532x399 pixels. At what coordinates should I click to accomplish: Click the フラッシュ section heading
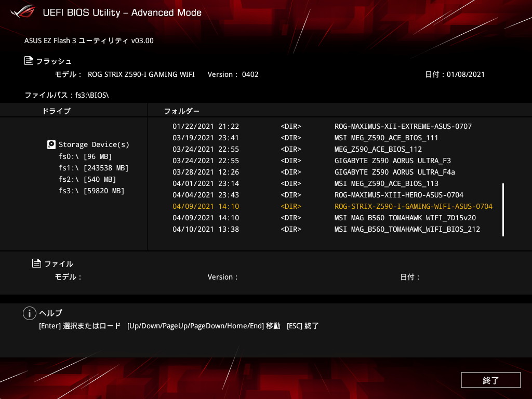54,61
